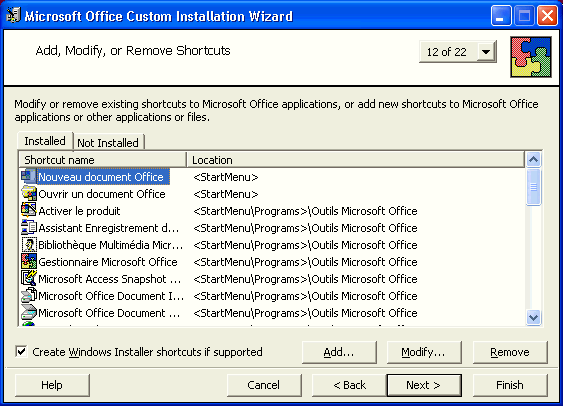The image size is (563, 406).
Task: Click the Office puzzle logo icon
Action: click(531, 57)
